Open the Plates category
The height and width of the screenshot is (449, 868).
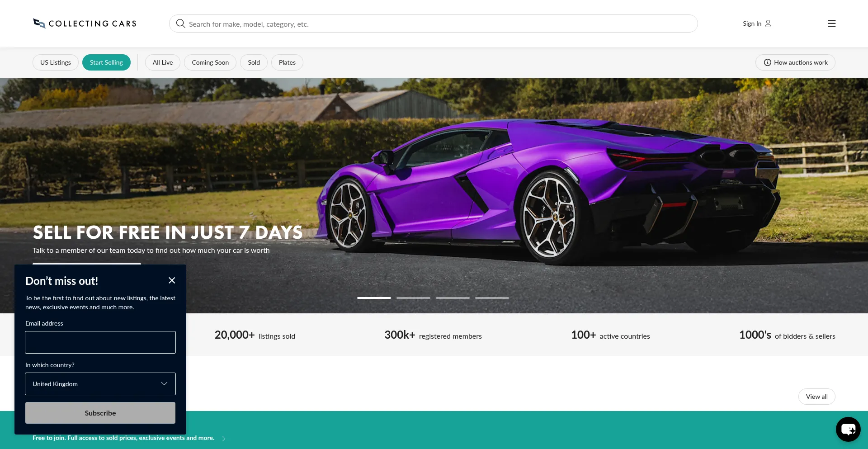point(287,62)
